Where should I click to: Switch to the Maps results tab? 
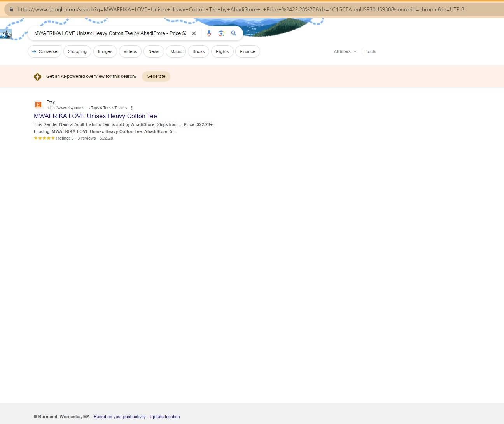click(x=176, y=51)
